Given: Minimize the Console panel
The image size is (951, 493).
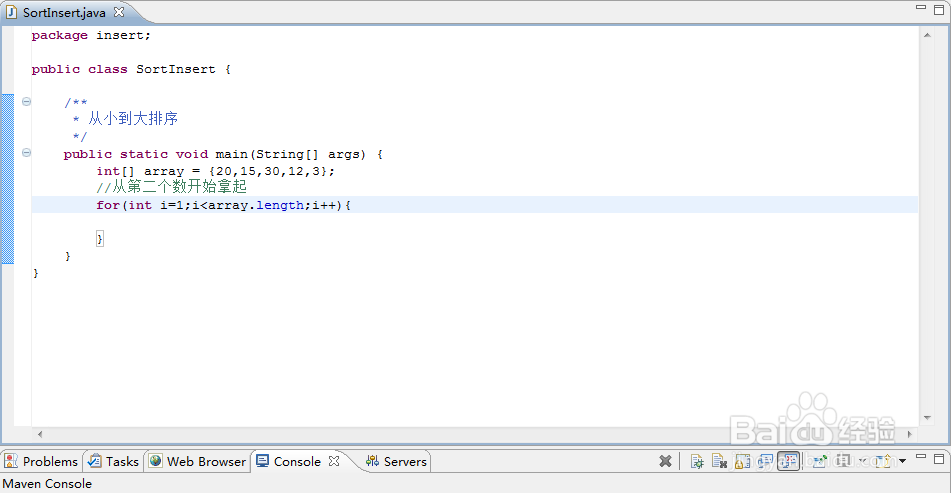Looking at the screenshot, I should click(x=921, y=456).
